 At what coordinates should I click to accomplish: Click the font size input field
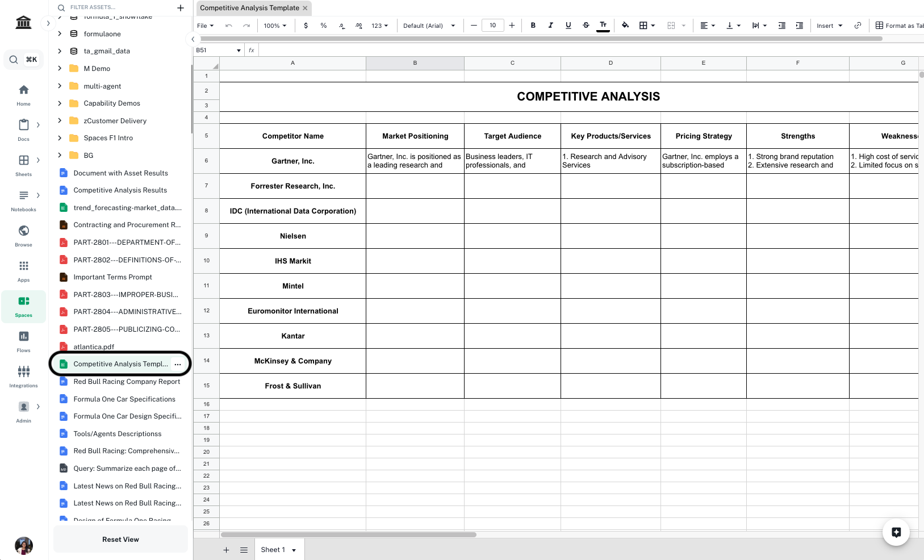492,26
